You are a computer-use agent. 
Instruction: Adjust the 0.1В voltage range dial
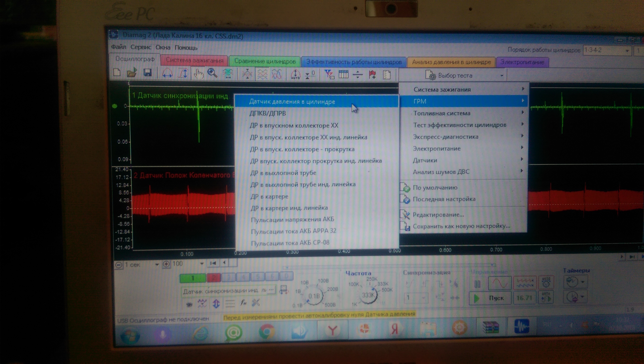click(314, 296)
